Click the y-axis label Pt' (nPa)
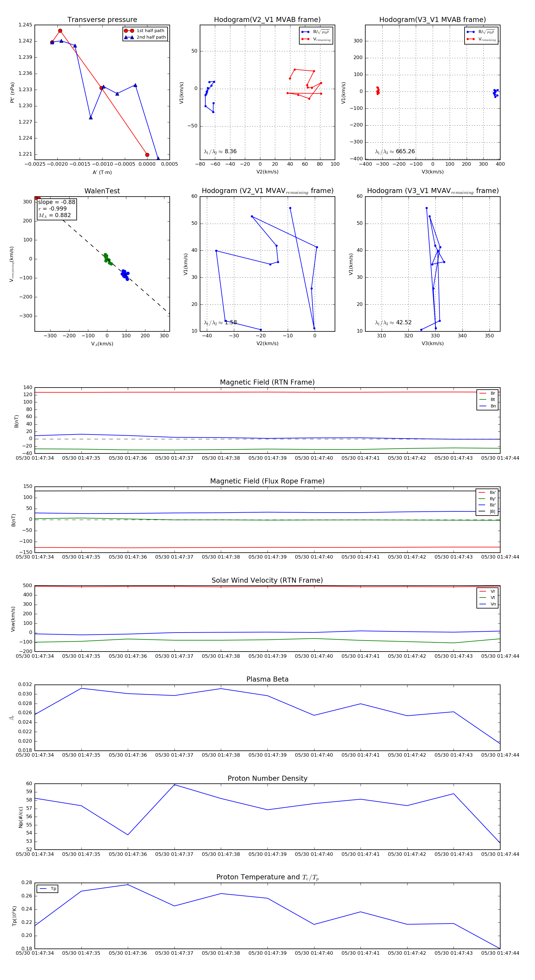Image resolution: width=535 pixels, height=980 pixels. pyautogui.click(x=12, y=92)
